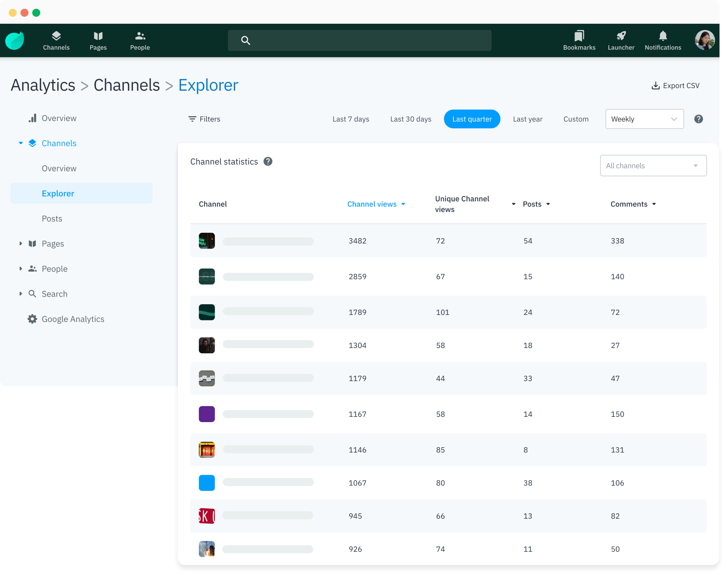Open Pages from the top navigation bar

[x=98, y=40]
